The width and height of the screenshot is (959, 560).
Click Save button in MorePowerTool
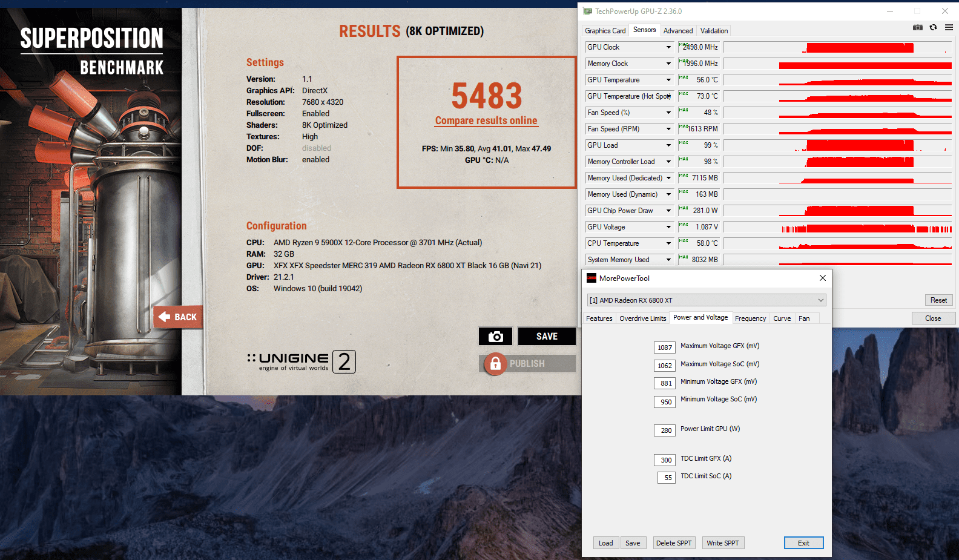pos(633,543)
